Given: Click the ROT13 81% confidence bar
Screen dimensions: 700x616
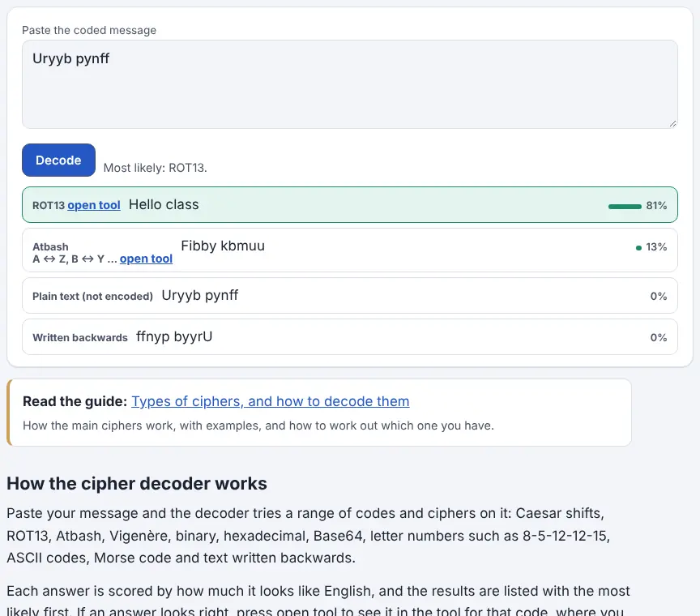Looking at the screenshot, I should point(625,206).
